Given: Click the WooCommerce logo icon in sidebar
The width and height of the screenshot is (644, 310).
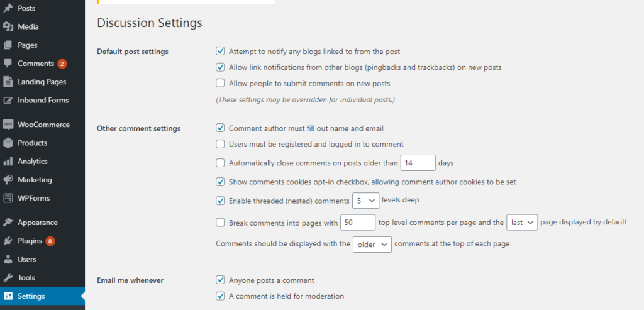Looking at the screenshot, I should (x=8, y=125).
